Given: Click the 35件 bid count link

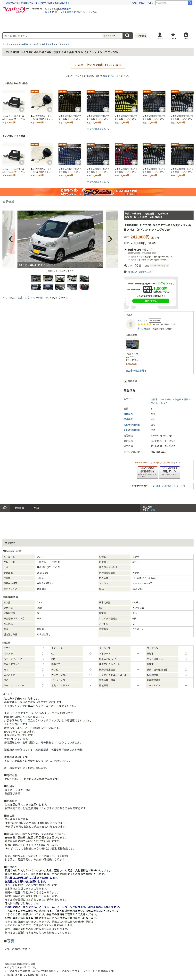Looking at the screenshot, I should click(131, 266).
